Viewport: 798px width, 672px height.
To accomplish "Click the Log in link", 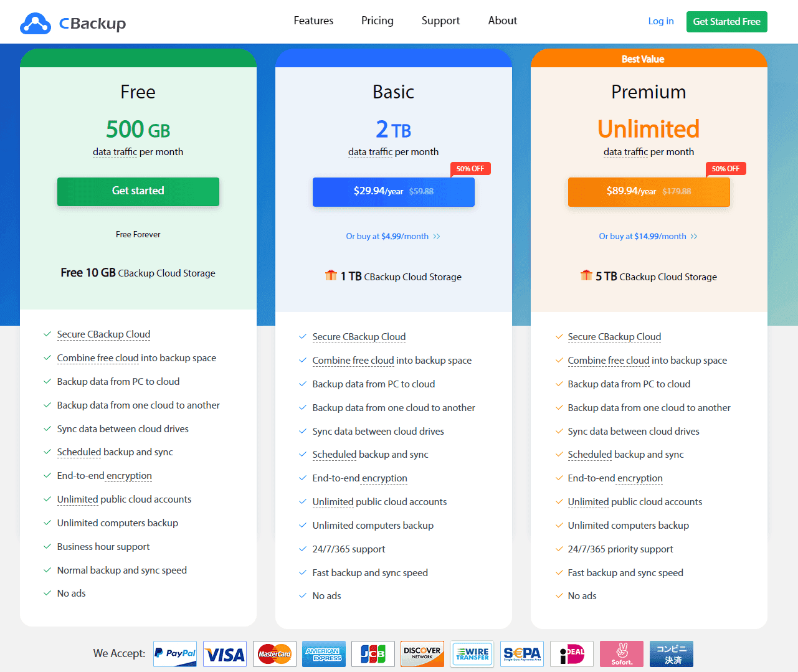I will point(661,21).
